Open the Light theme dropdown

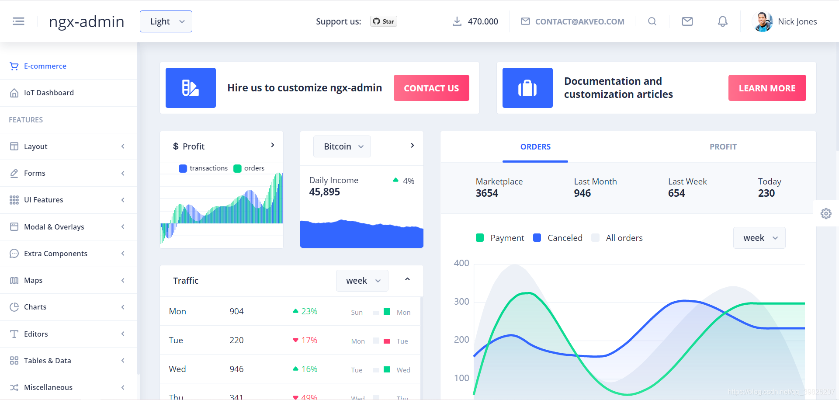tap(166, 21)
